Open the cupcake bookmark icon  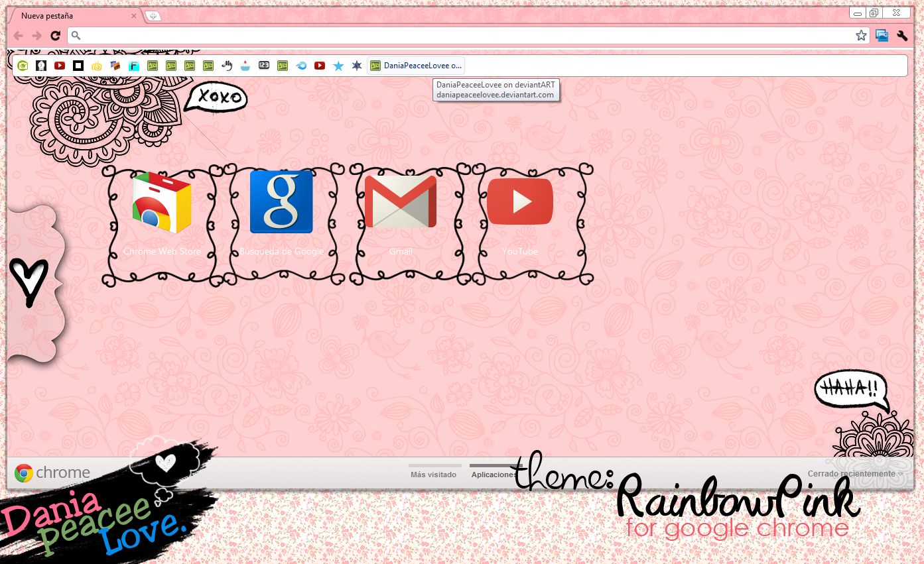[245, 66]
